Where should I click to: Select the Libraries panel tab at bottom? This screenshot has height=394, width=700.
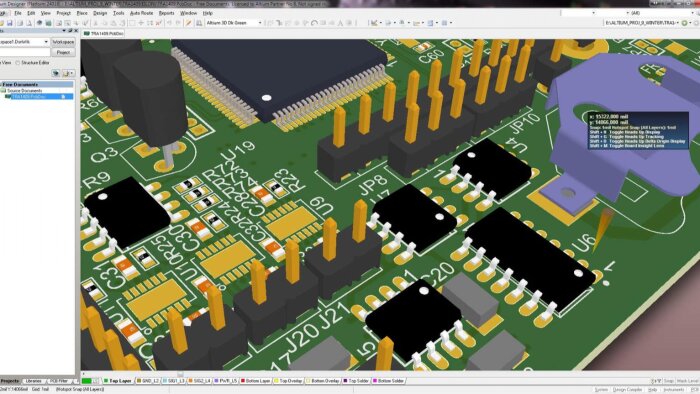click(33, 381)
